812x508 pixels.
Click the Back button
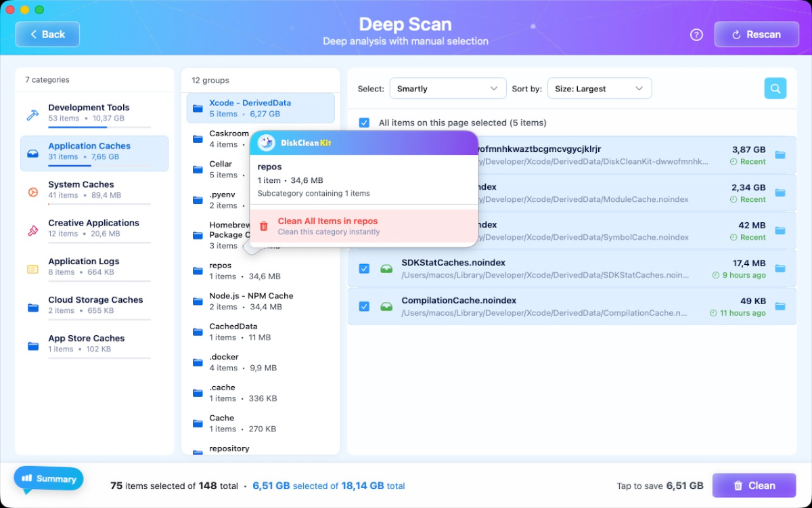[x=47, y=34]
